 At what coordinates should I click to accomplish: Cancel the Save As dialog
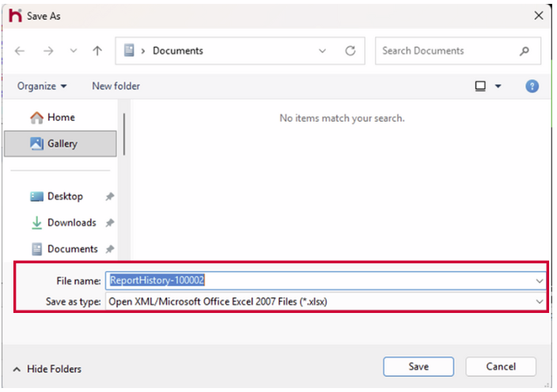[501, 367]
